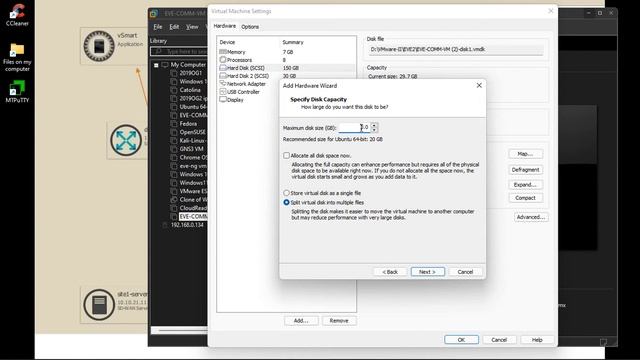Collapse My Computer tree node
This screenshot has height=360, width=640.
pos(156,65)
